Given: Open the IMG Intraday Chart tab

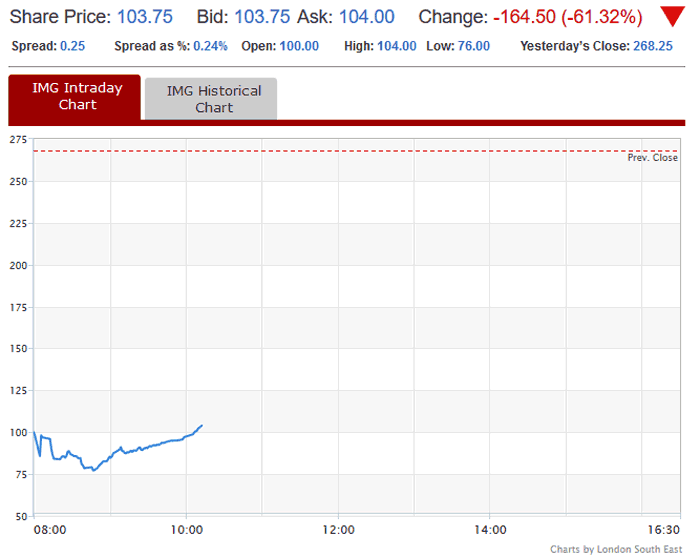Looking at the screenshot, I should point(75,97).
